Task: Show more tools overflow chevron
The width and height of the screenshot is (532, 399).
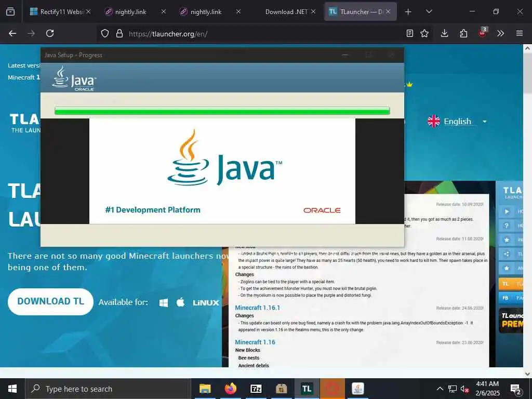Action: coord(500,33)
